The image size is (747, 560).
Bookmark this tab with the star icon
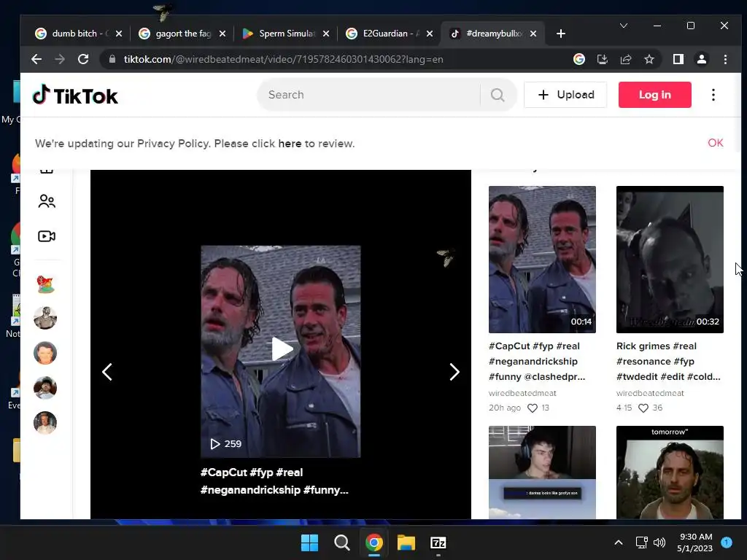coord(649,59)
